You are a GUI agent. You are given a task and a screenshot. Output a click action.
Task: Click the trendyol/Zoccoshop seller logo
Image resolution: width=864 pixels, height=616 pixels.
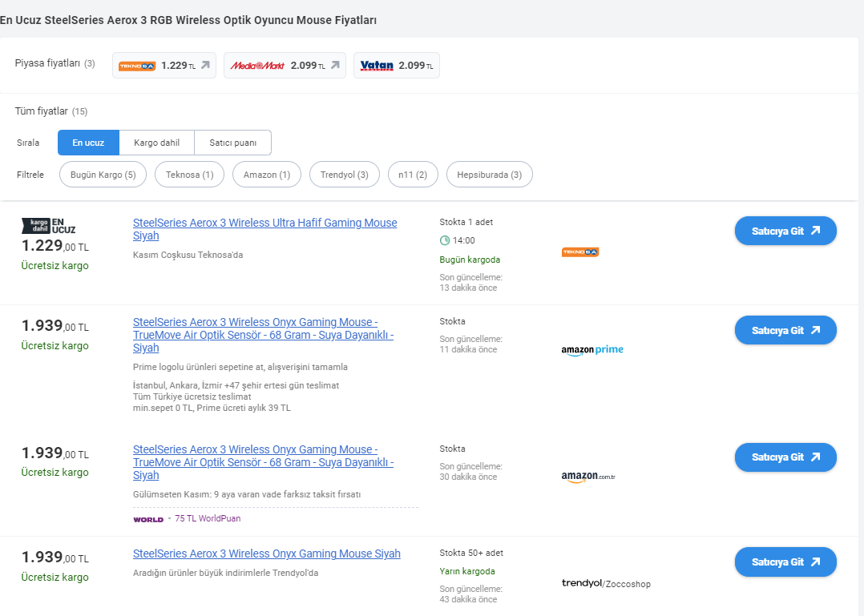coord(606,583)
